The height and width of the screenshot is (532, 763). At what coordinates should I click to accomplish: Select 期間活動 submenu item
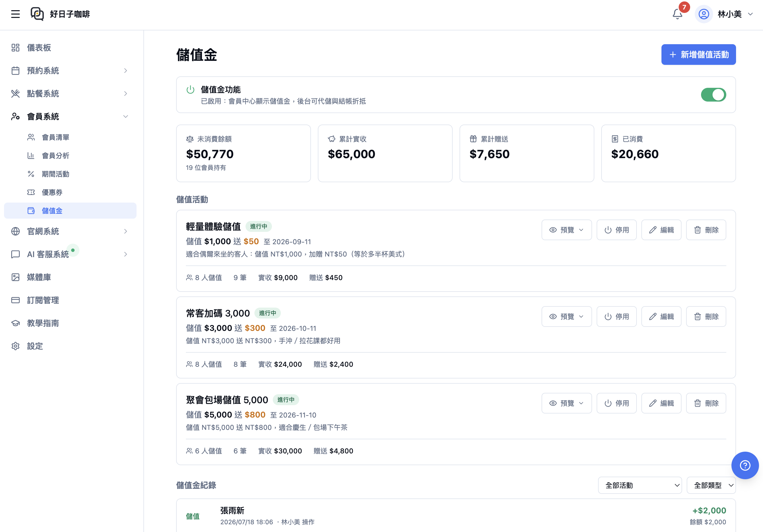point(70,174)
